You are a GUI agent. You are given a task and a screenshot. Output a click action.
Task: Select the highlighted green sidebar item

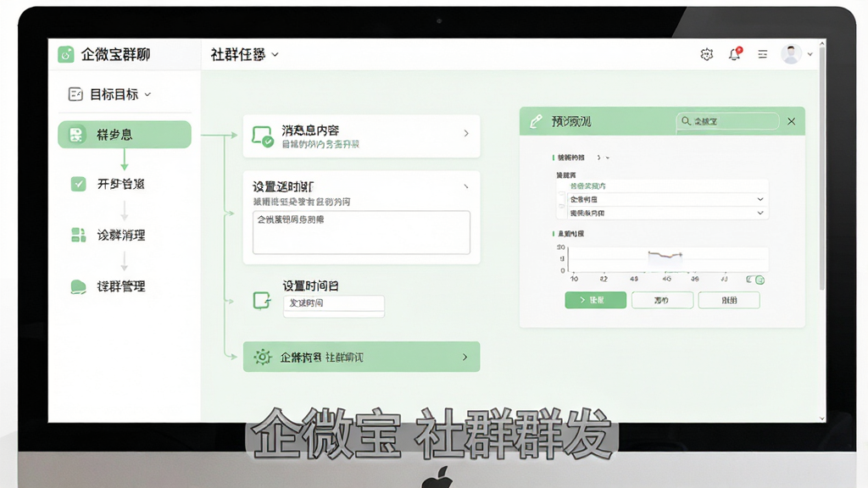coord(125,135)
